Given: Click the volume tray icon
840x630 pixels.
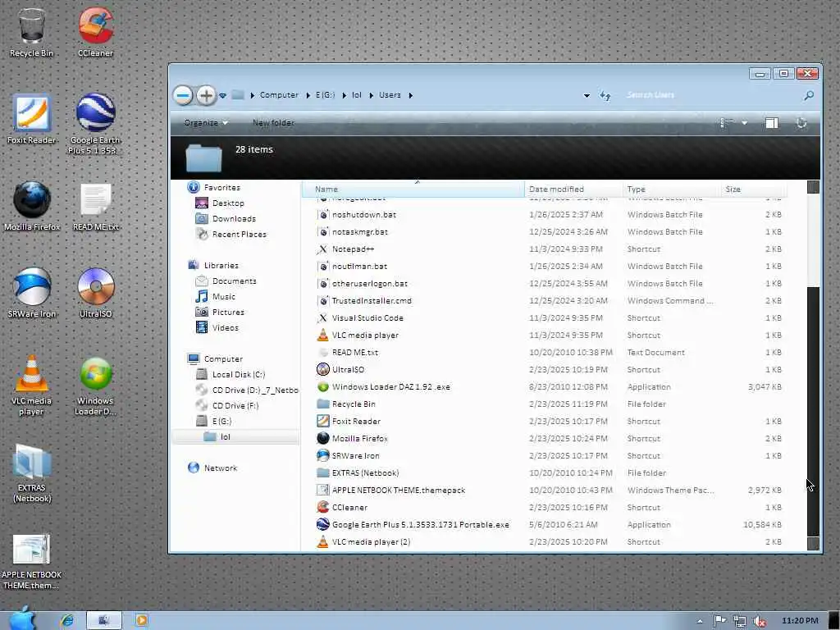Looking at the screenshot, I should click(x=759, y=621).
